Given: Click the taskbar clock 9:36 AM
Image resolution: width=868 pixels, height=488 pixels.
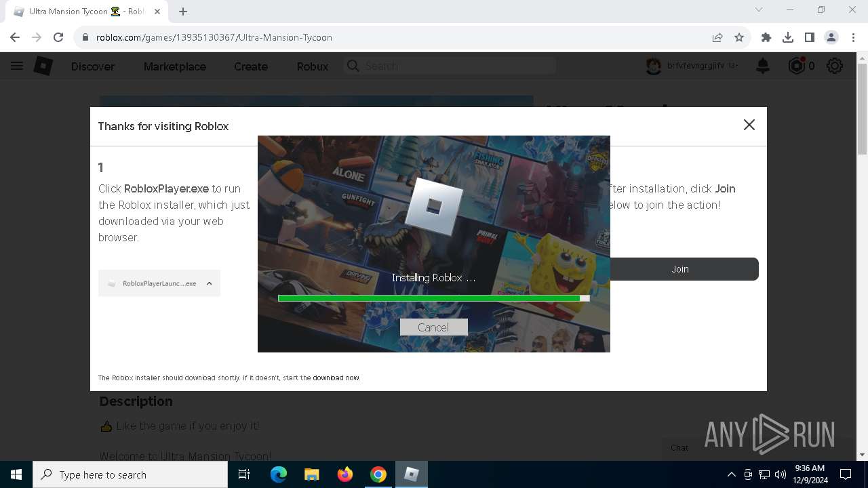Looking at the screenshot, I should (x=809, y=474).
